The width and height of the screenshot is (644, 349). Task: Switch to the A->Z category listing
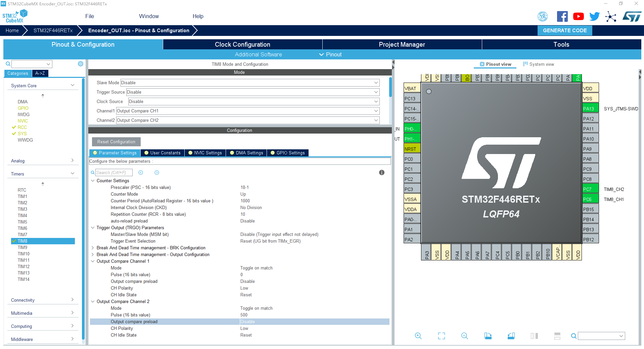coord(40,73)
